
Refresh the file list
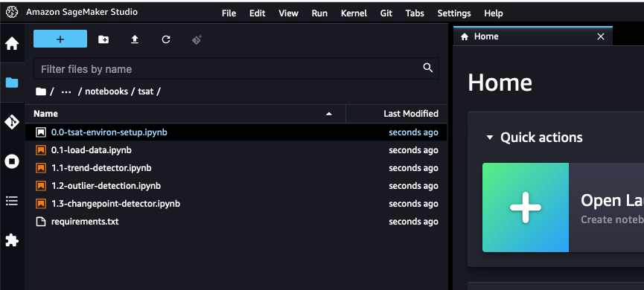click(166, 39)
